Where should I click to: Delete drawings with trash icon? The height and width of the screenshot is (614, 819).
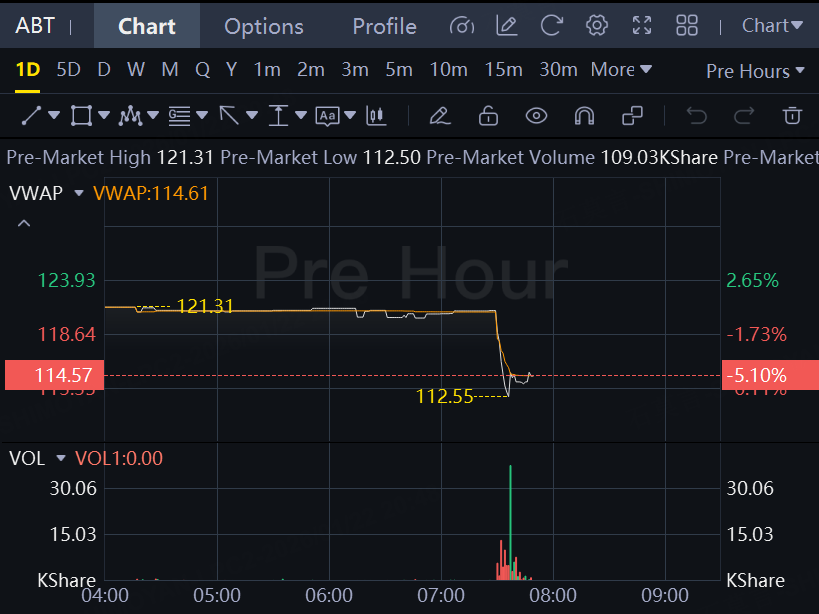[792, 115]
